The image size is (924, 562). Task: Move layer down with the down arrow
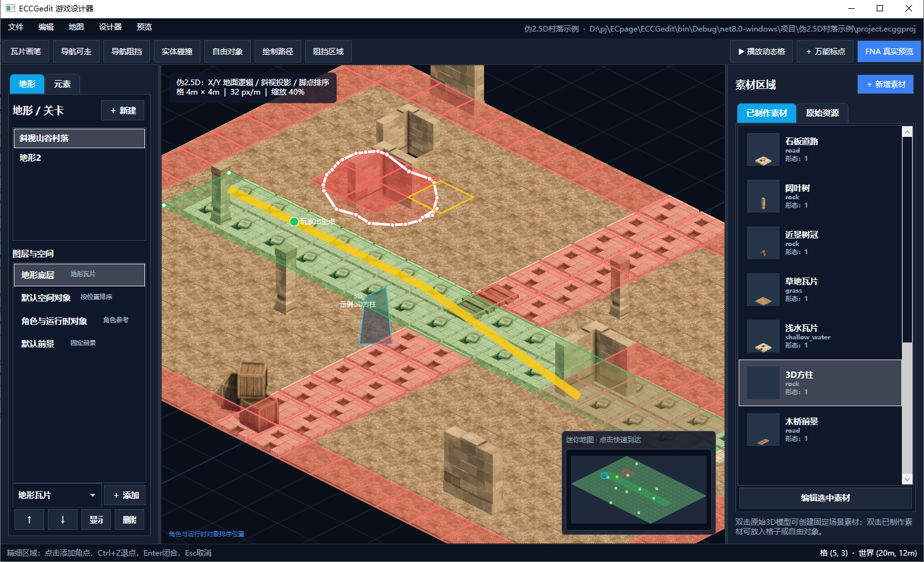pyautogui.click(x=62, y=520)
